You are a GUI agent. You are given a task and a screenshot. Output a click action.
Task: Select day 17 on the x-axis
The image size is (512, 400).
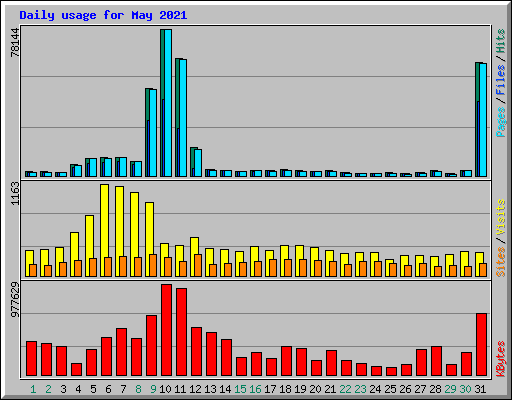(x=270, y=389)
